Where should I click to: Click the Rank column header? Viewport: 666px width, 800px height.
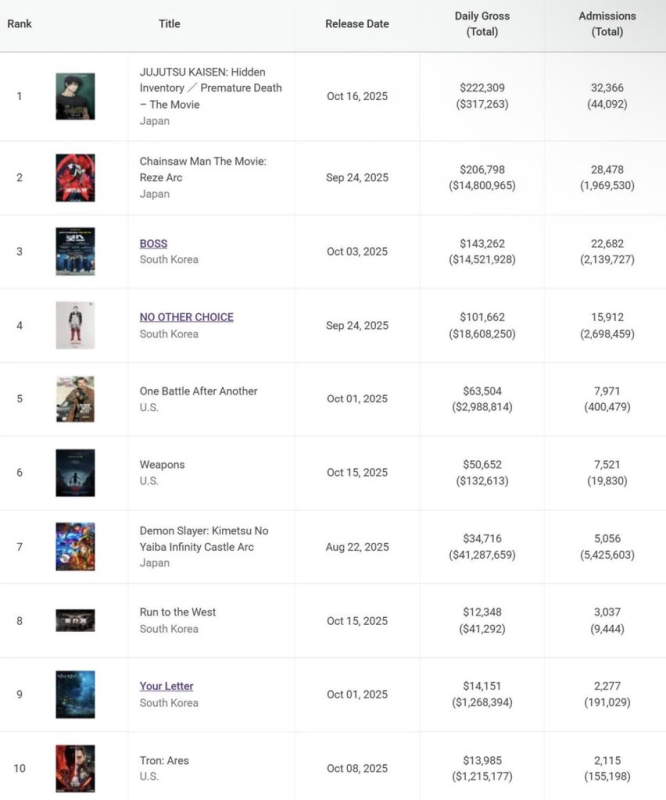pyautogui.click(x=19, y=24)
